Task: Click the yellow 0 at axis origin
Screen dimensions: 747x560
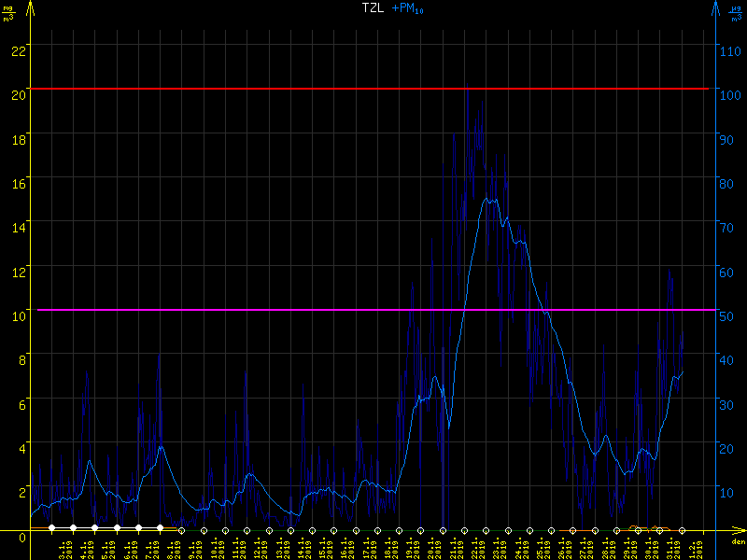Action: (x=24, y=536)
